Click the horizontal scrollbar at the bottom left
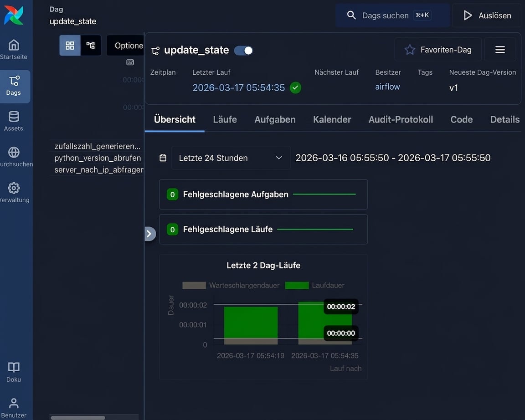Screen dimensions: 525x420 [x=77, y=418]
